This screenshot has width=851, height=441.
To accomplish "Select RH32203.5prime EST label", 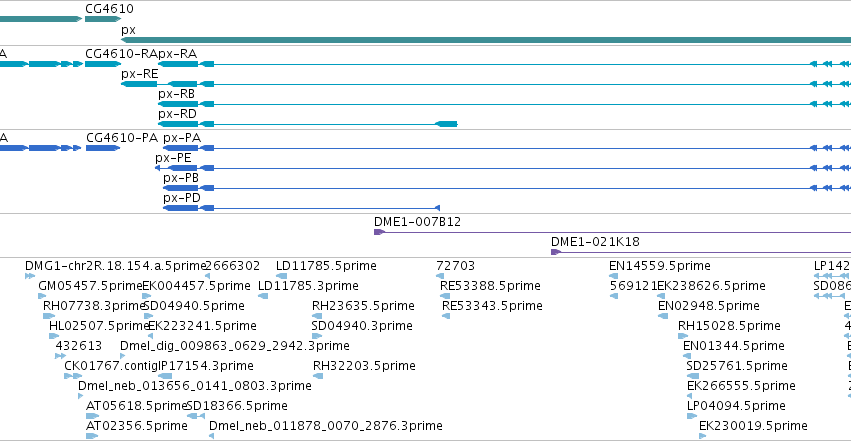I will (x=364, y=366).
